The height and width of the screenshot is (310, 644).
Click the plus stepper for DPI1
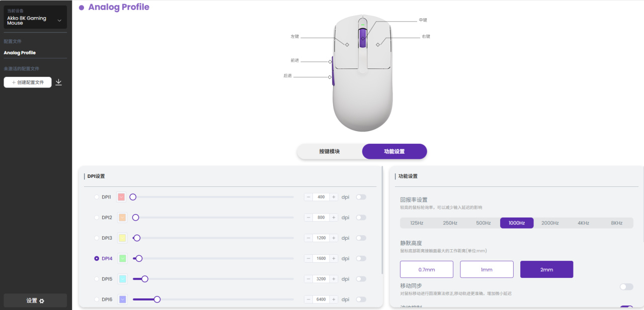pos(334,197)
